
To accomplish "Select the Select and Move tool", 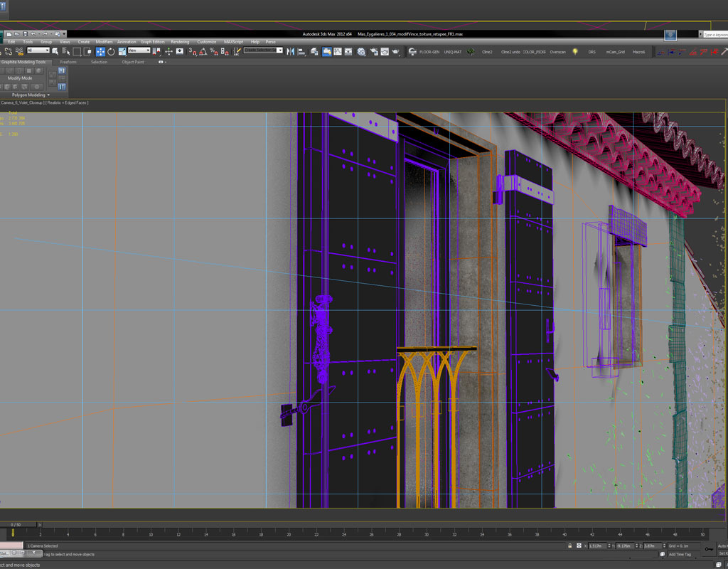I will (x=100, y=52).
